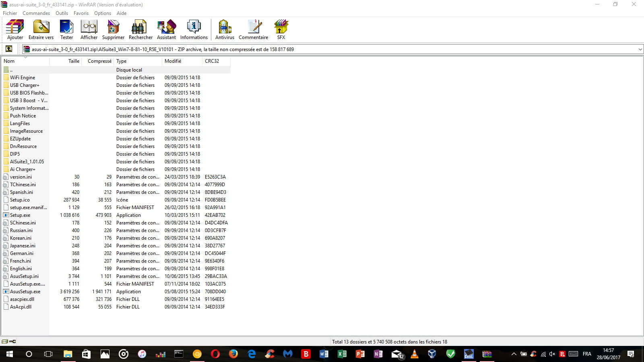The image size is (644, 362).
Task: Sort by the CRC32 column header
Action: click(216, 61)
